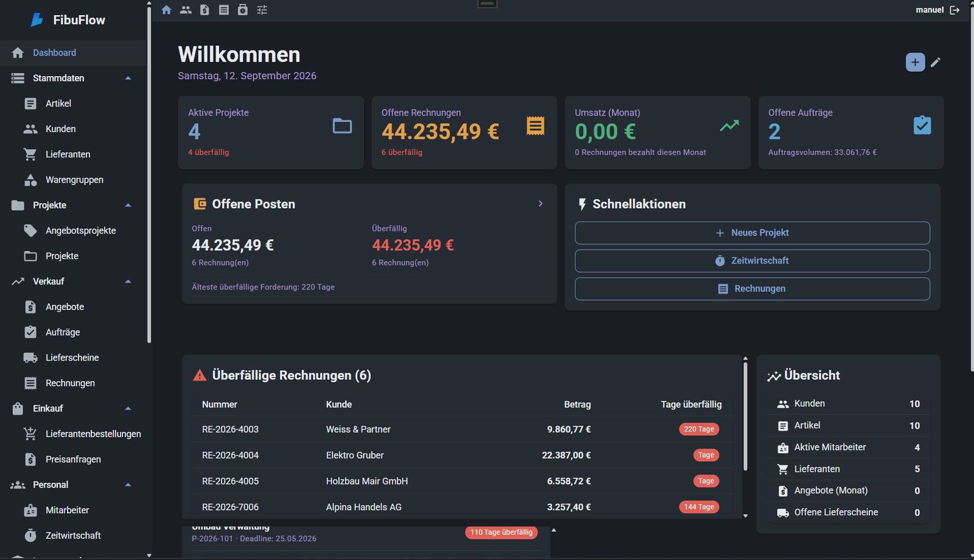Click Angebote (Monat) row in Übersicht

(849, 491)
